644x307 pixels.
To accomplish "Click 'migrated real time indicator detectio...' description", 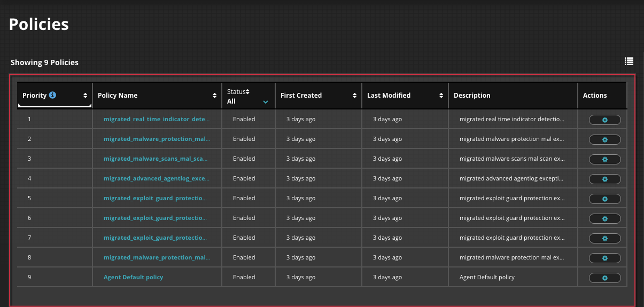I will (512, 119).
